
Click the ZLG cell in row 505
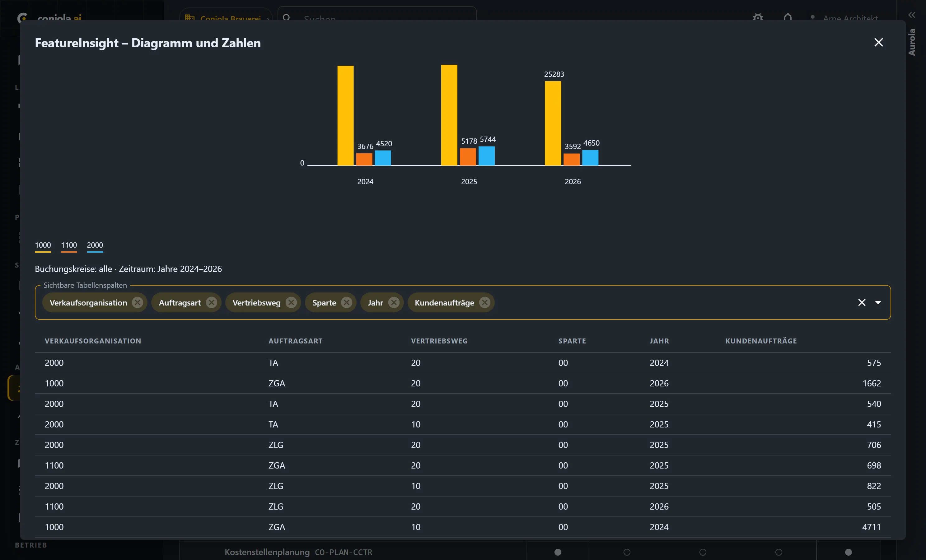pyautogui.click(x=275, y=506)
